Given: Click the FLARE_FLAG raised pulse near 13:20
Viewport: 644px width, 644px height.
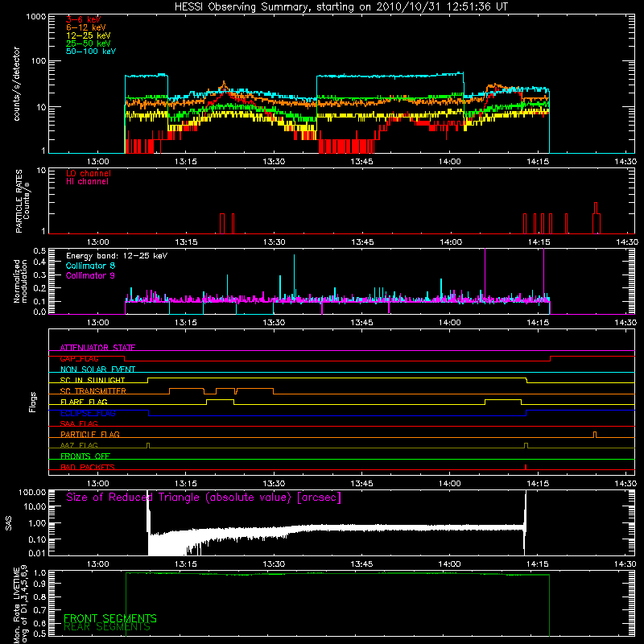Looking at the screenshot, I should coord(220,402).
